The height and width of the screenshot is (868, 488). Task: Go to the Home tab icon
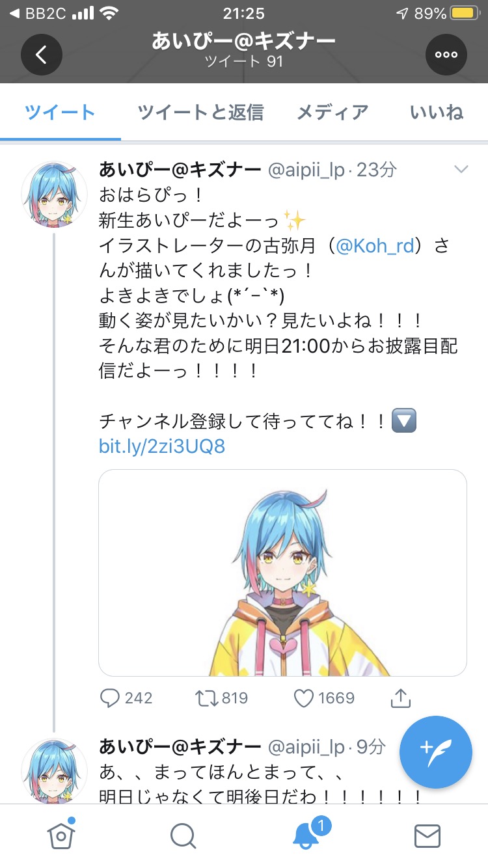[60, 835]
